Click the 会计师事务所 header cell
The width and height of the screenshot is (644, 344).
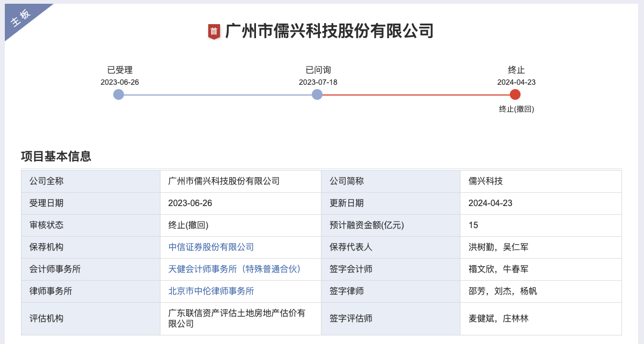click(x=91, y=269)
